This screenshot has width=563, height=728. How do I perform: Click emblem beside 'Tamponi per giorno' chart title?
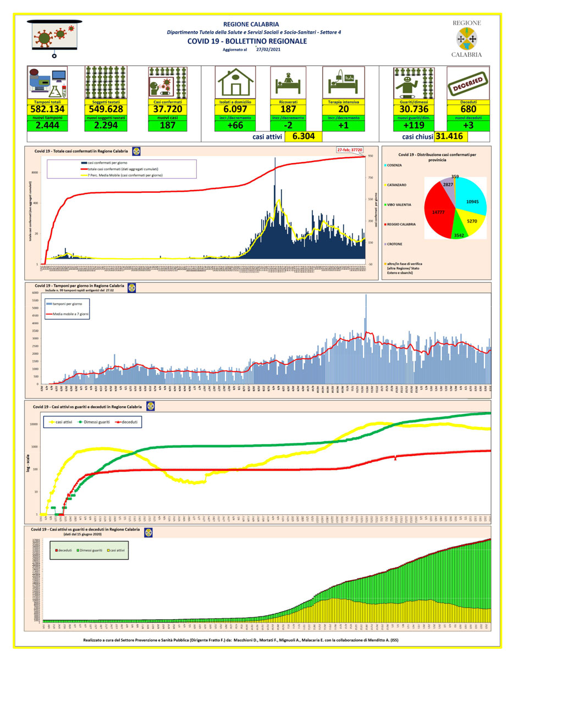coord(132,288)
